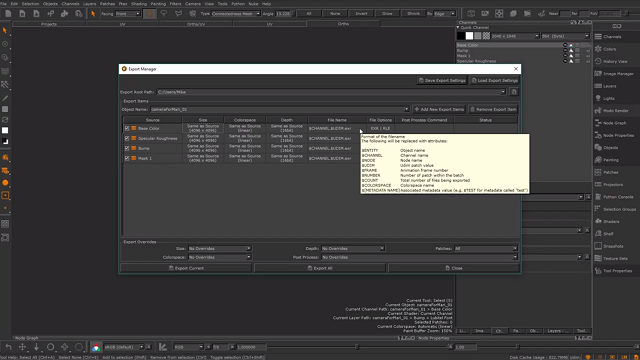Image resolution: width=640 pixels, height=360 pixels.
Task: Open the Projectors palette
Action: click(613, 184)
